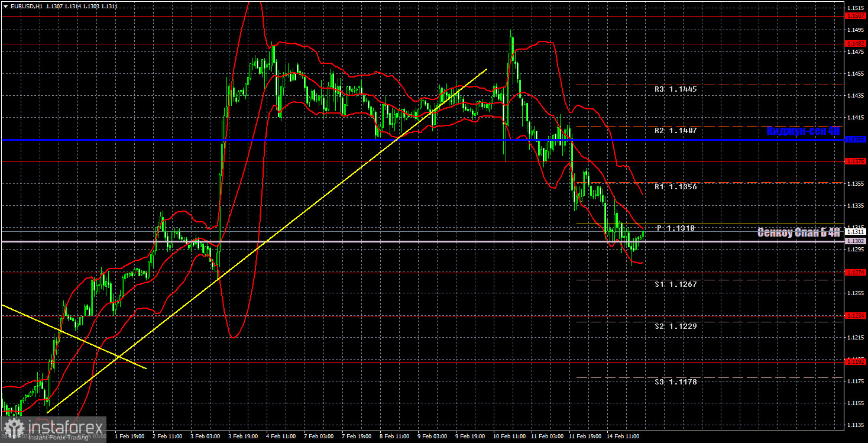Click the 1.1135 price scale value
Screen dimensions: 868x443
pos(856,425)
